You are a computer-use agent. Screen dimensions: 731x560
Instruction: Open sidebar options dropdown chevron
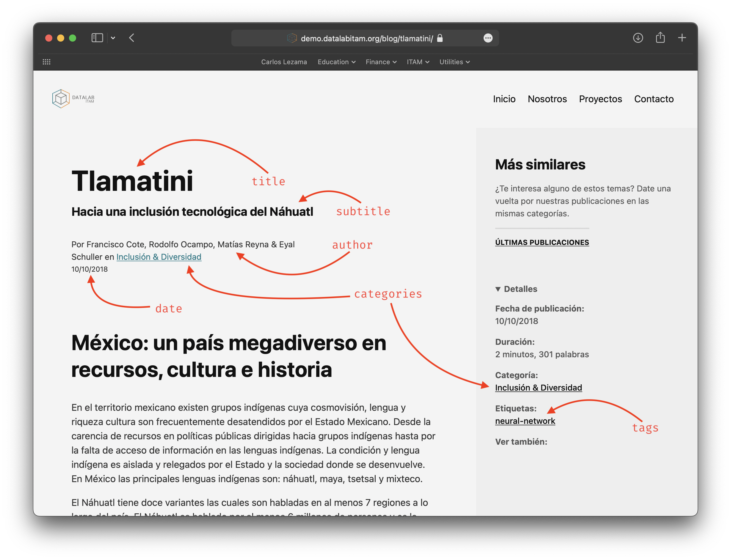pos(113,38)
